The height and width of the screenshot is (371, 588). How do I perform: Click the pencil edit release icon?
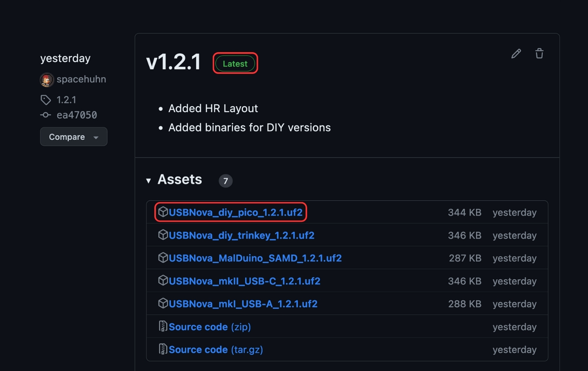516,53
